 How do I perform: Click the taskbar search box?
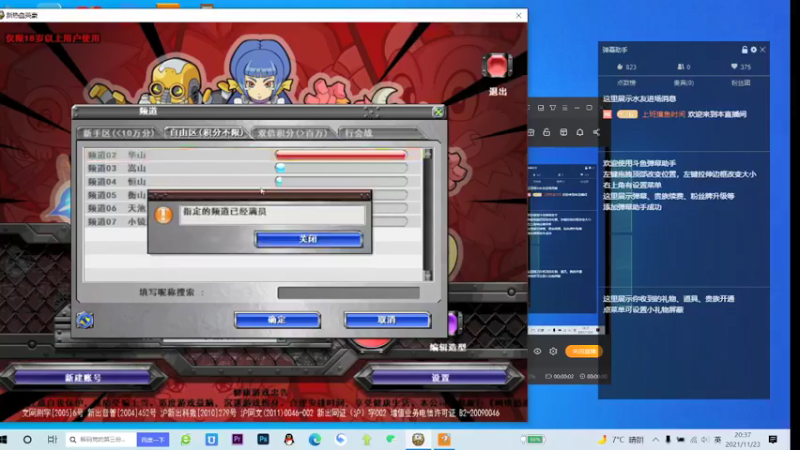click(101, 439)
